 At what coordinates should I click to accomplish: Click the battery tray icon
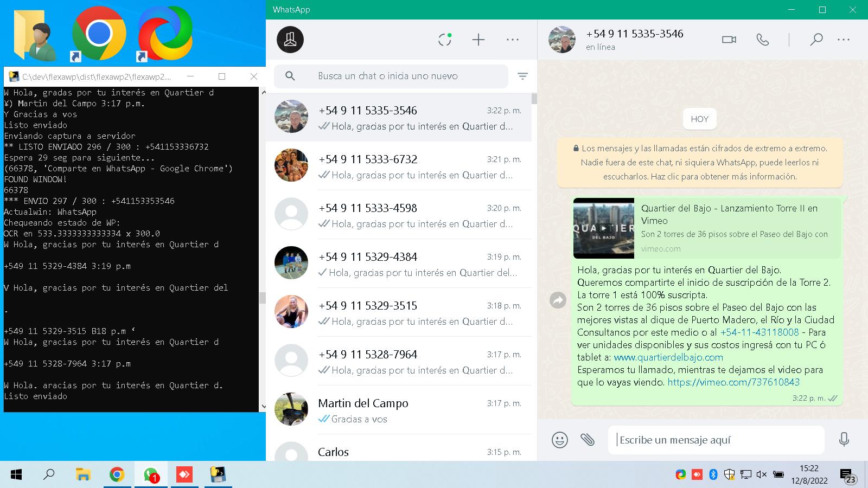click(778, 474)
